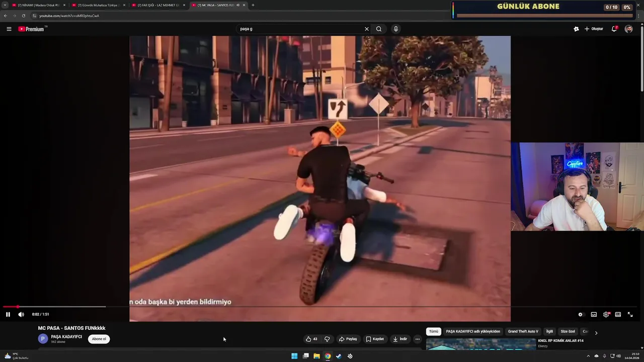Viewport: 644px width, 362px height.
Task: Click the youtube.com address bar URL
Action: [x=69, y=16]
